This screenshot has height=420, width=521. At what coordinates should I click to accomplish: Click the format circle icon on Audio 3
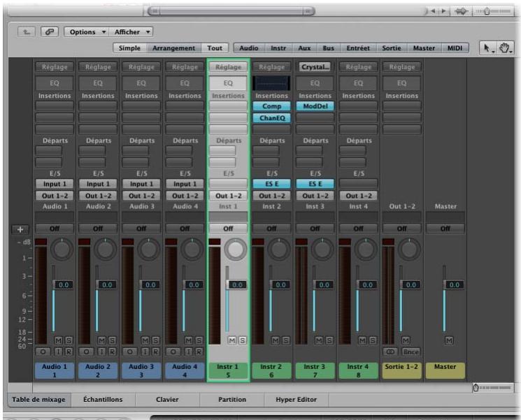(x=130, y=352)
